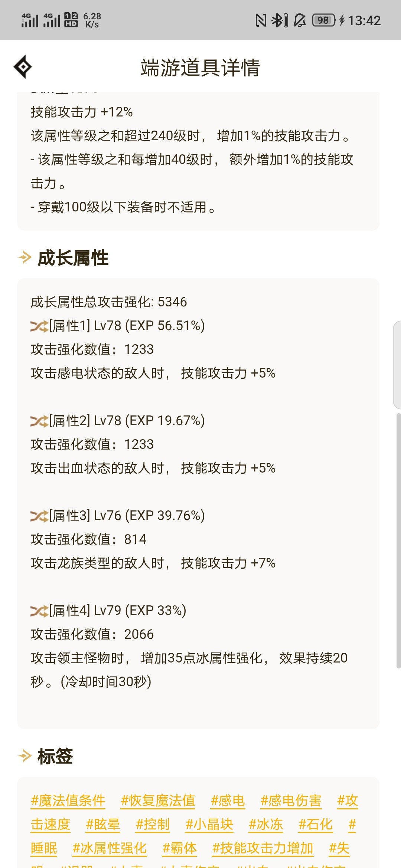Tap the Bluetooth icon in status bar
Image resolution: width=401 pixels, height=868 pixels.
280,20
